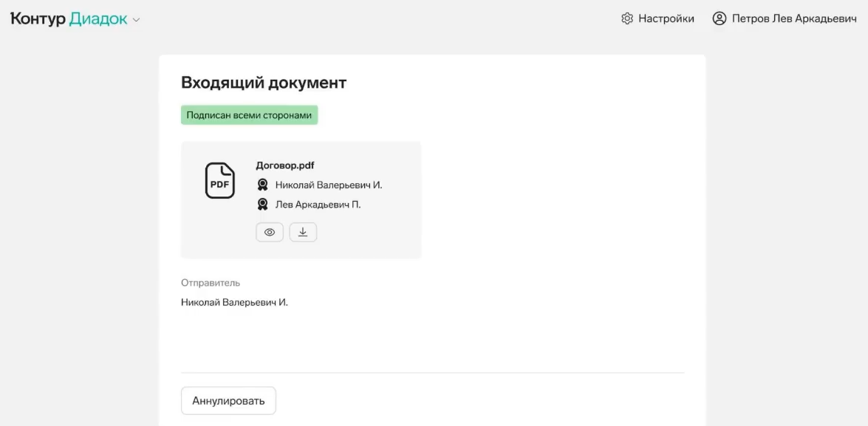
Task: Click signature badge next to Николай Валерьевич
Action: click(x=263, y=185)
